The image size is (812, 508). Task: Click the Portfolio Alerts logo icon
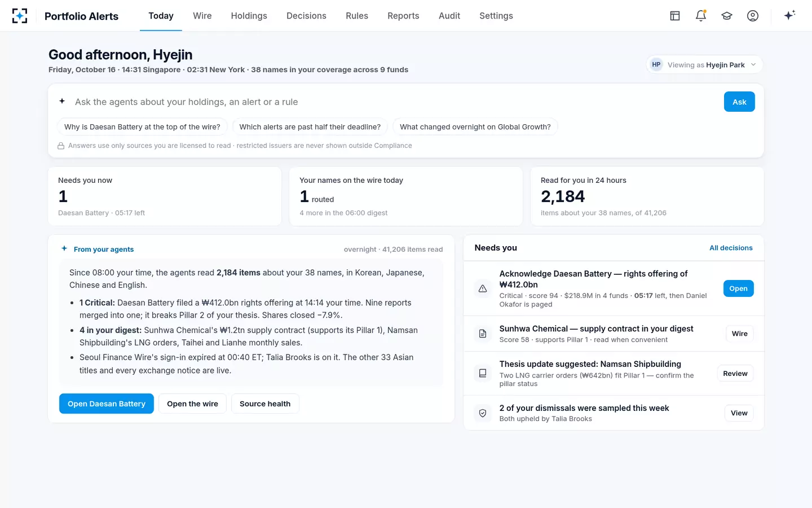[x=20, y=16]
